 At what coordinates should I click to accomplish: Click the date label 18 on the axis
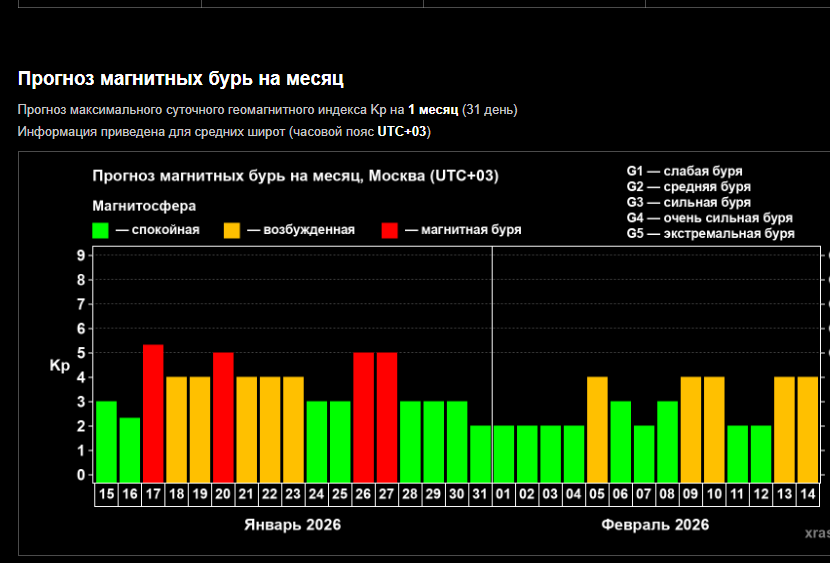[x=176, y=494]
